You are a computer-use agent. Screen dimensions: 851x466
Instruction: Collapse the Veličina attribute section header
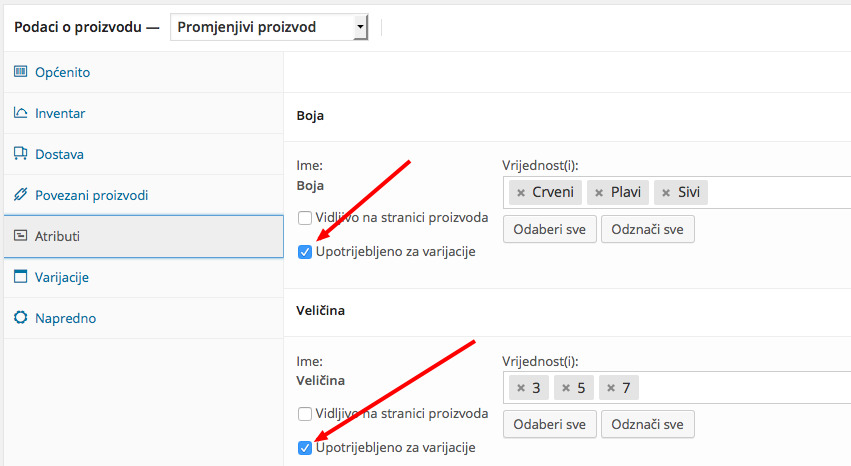click(567, 311)
